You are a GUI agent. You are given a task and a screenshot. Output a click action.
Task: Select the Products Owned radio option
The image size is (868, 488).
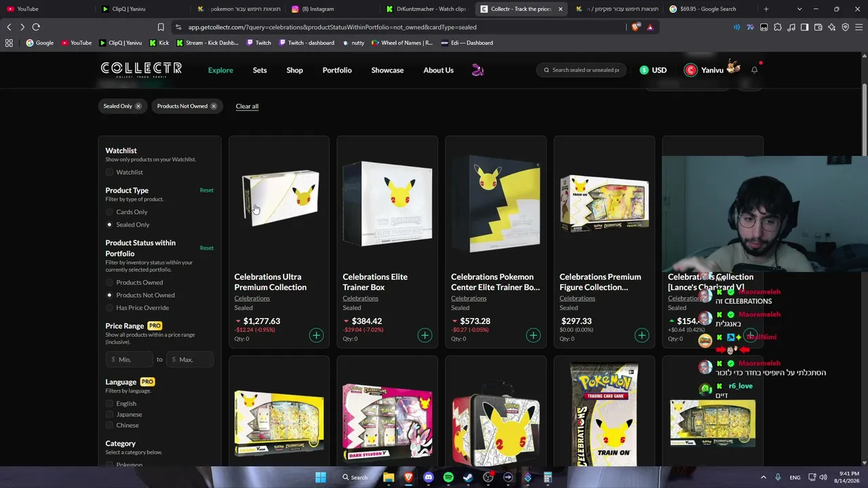click(x=109, y=283)
